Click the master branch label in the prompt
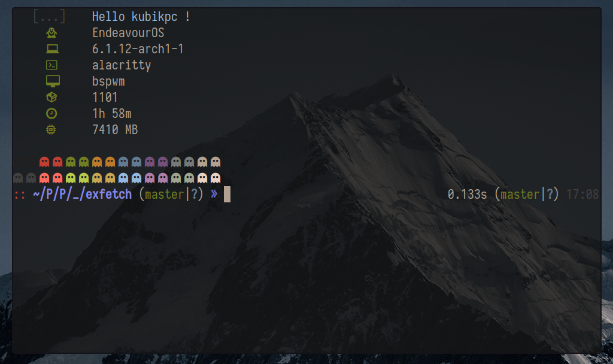 tap(165, 194)
